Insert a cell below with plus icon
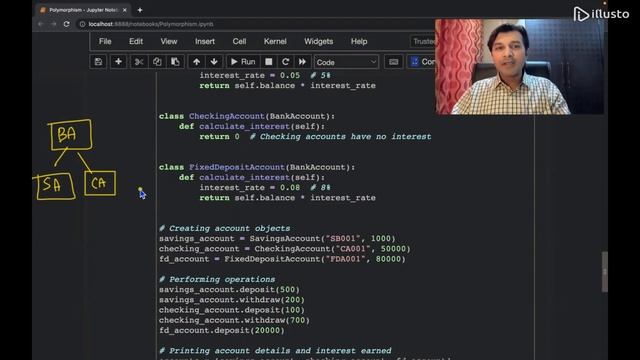Viewport: 640px width, 360px height. [x=118, y=62]
